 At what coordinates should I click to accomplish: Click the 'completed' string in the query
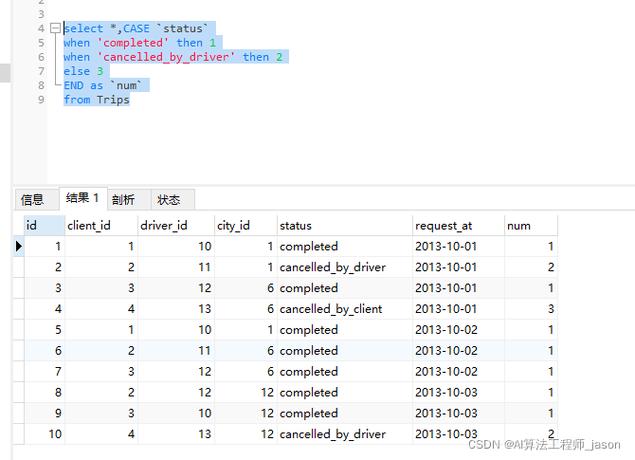coord(133,43)
